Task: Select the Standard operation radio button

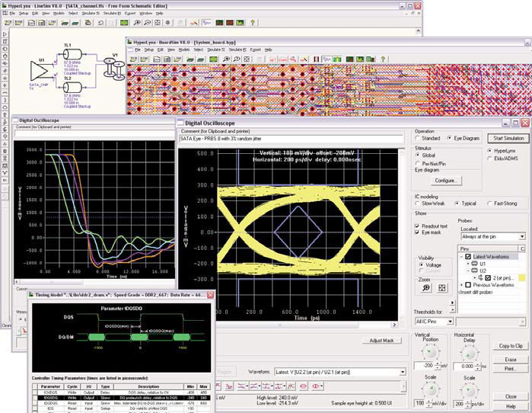Action: (417, 139)
